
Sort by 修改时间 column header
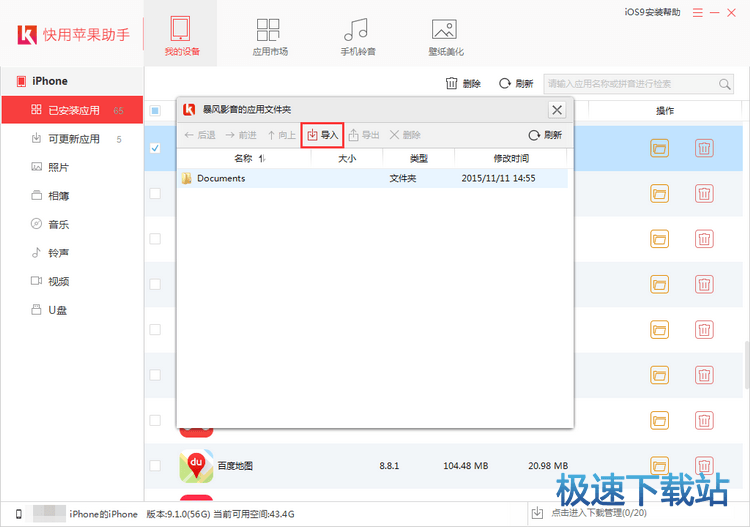pos(511,158)
